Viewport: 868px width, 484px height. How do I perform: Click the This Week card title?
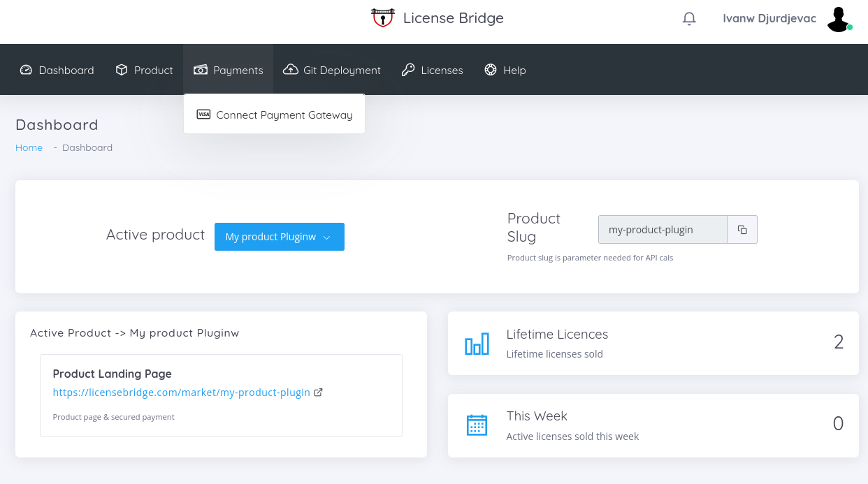537,416
